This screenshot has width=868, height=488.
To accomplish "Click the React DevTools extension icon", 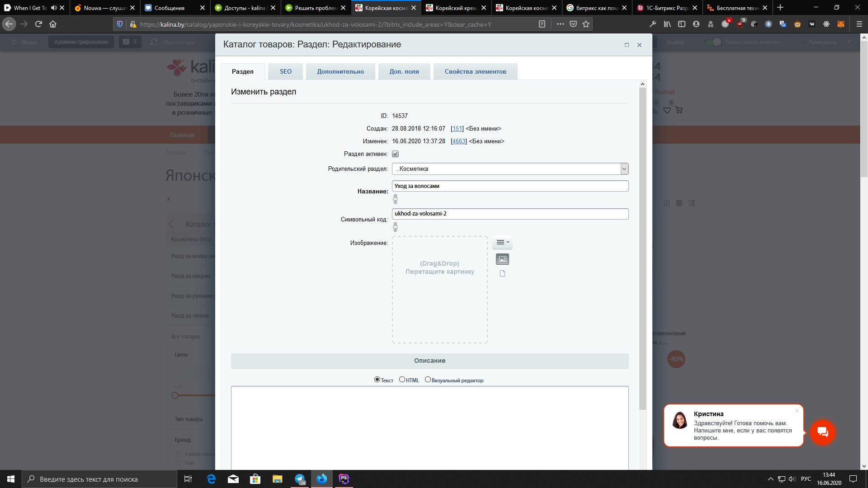I will tap(826, 24).
